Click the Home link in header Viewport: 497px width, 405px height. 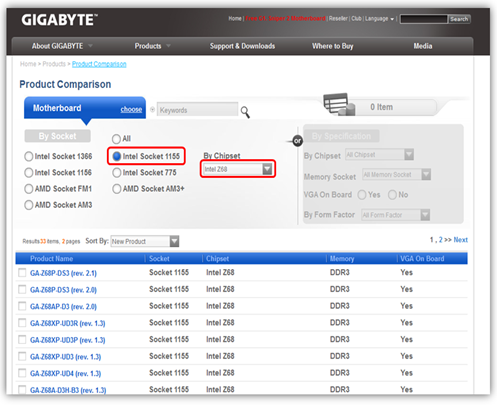coord(235,19)
